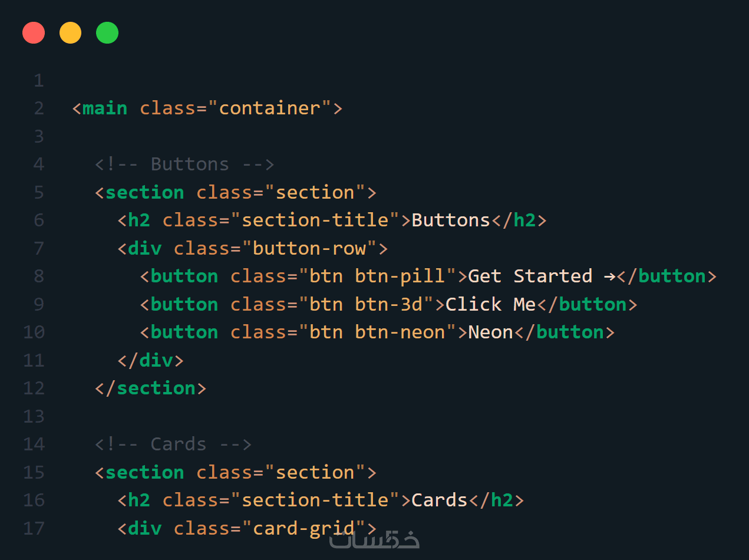The height and width of the screenshot is (560, 749).
Task: Click the "container" class value
Action: (x=269, y=108)
